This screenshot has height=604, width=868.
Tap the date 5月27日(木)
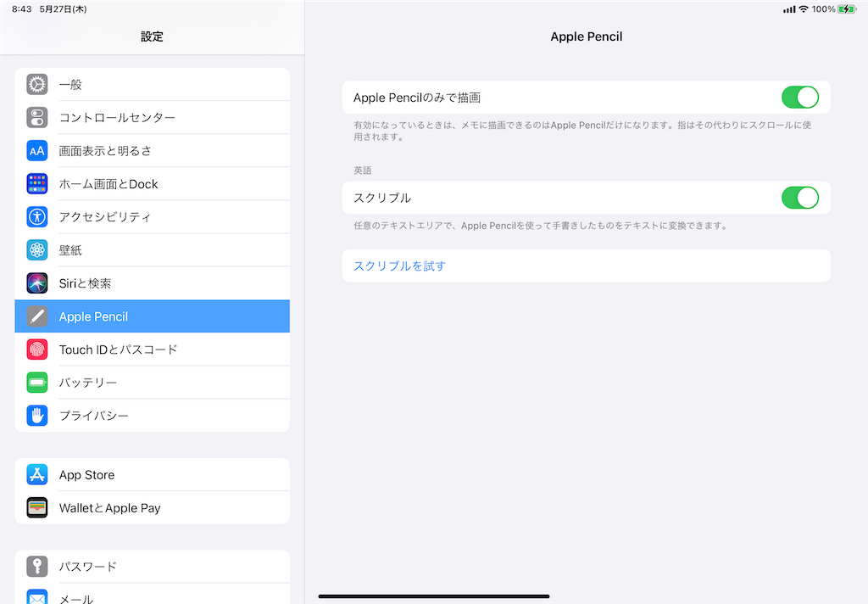click(63, 8)
